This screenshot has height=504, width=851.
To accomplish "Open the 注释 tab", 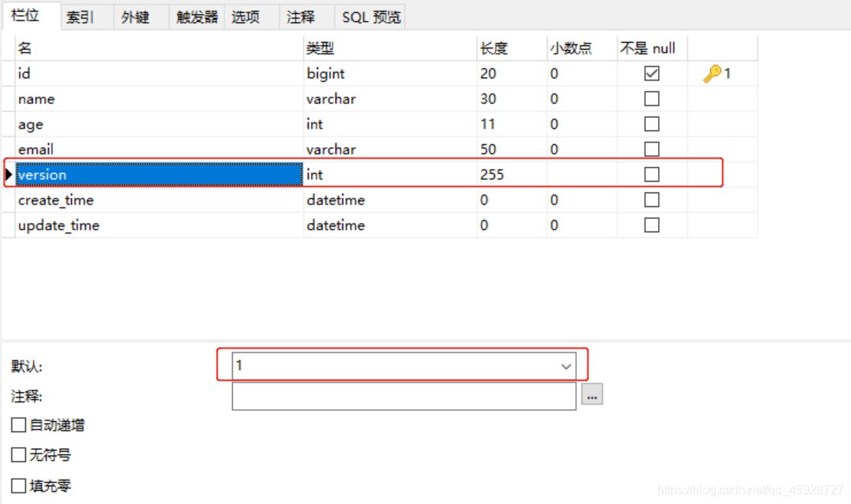I will (x=299, y=15).
